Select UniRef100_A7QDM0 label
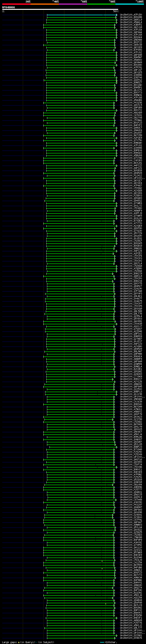Screen dimensions: 146x644 coord(131,268)
